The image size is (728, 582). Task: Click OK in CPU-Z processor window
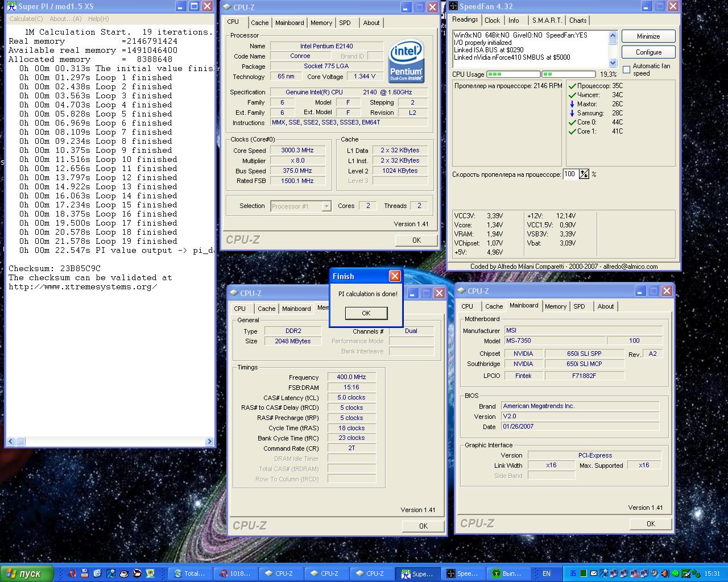(416, 240)
